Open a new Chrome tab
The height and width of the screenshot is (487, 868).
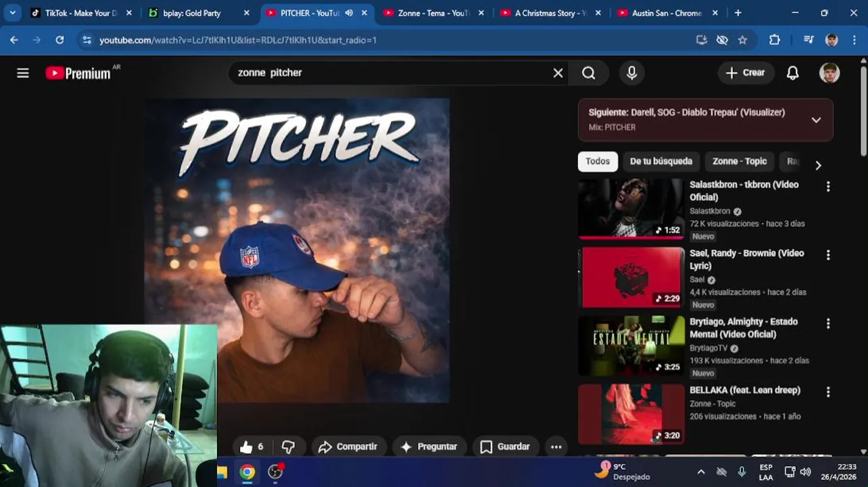(x=738, y=13)
